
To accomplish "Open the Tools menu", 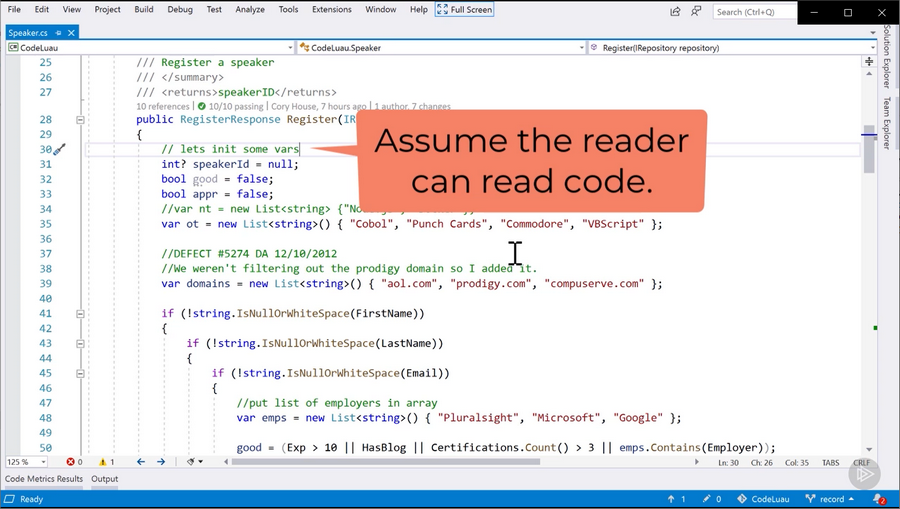I will 288,10.
